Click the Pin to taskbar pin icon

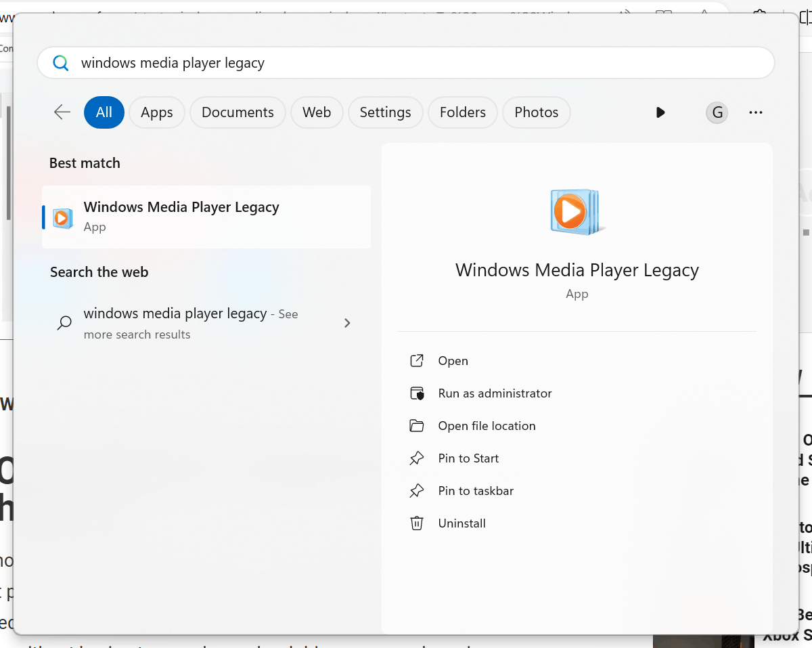[x=417, y=491]
